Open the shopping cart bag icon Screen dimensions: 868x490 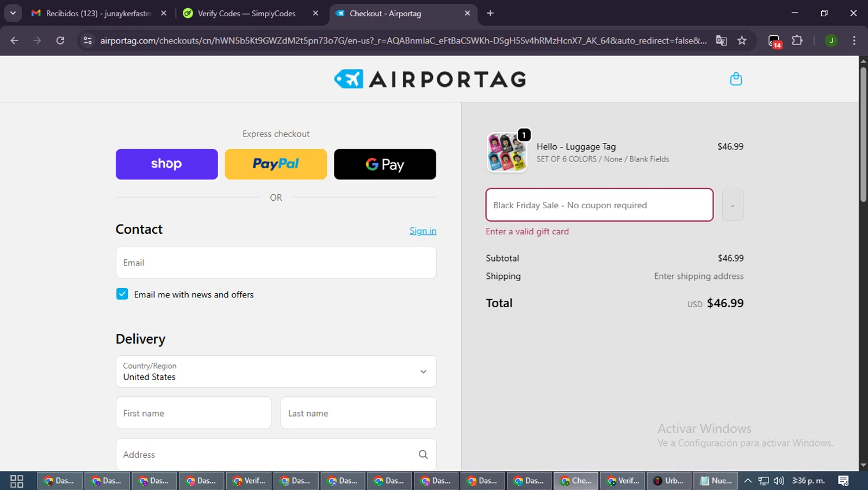(x=735, y=79)
